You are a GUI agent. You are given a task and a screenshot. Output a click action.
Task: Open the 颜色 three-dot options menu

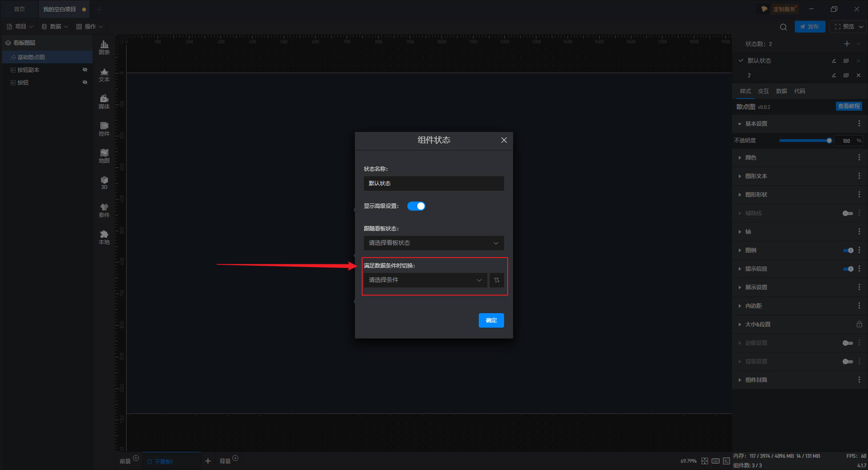859,158
